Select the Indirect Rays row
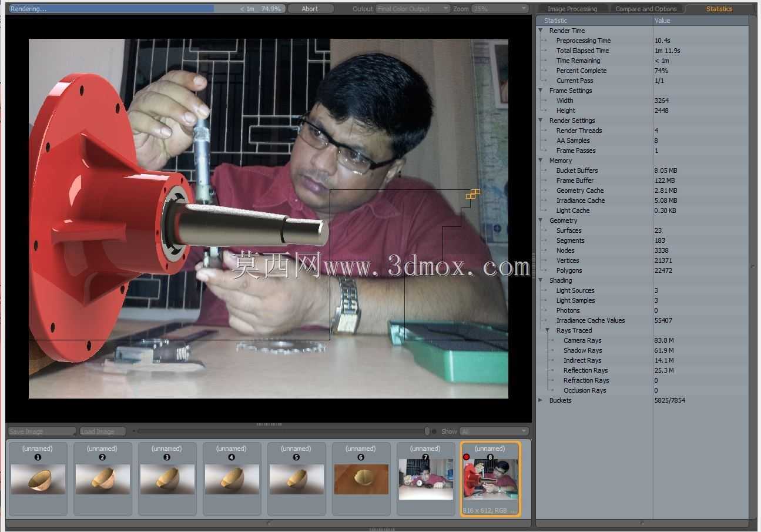Viewport: 761px width, 532px height. click(x=643, y=360)
